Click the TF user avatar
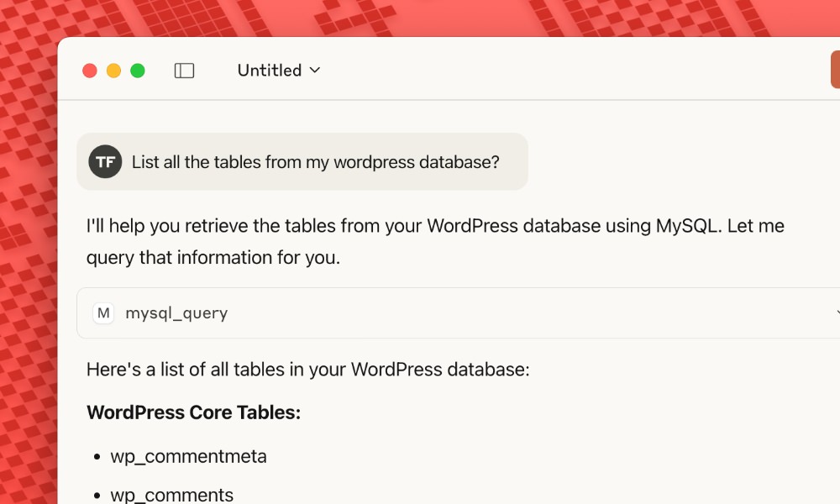Image resolution: width=840 pixels, height=504 pixels. click(105, 162)
